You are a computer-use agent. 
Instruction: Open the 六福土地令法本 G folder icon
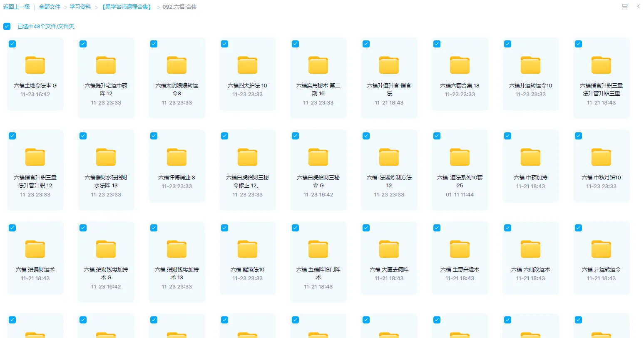coord(35,65)
